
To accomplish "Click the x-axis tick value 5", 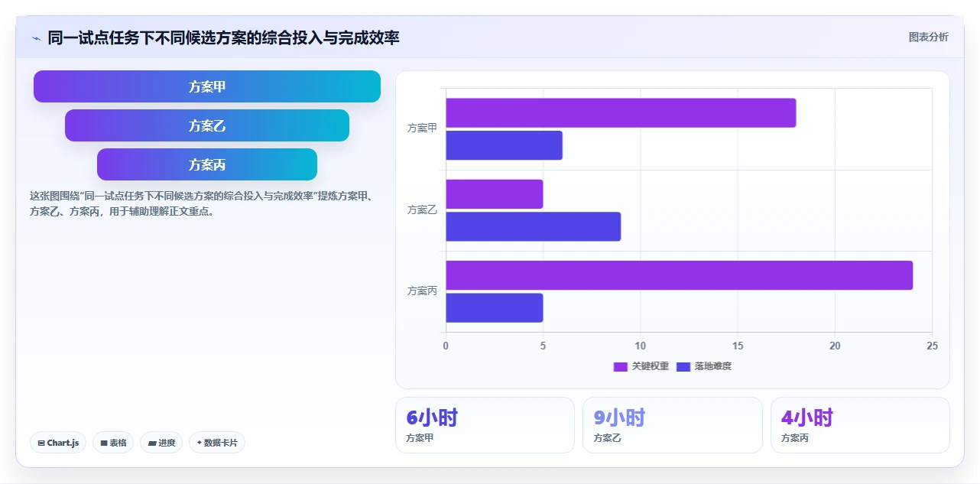I will (543, 346).
